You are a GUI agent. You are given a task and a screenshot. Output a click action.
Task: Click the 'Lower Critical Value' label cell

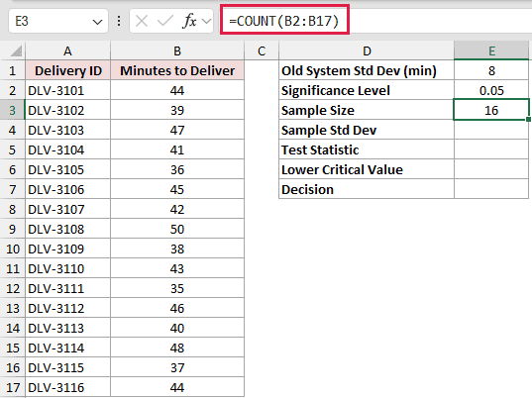point(367,169)
